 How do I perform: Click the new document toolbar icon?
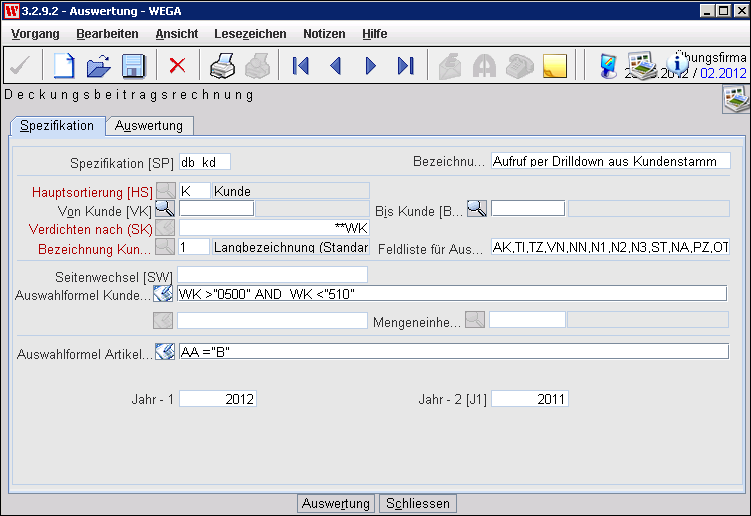tap(64, 66)
